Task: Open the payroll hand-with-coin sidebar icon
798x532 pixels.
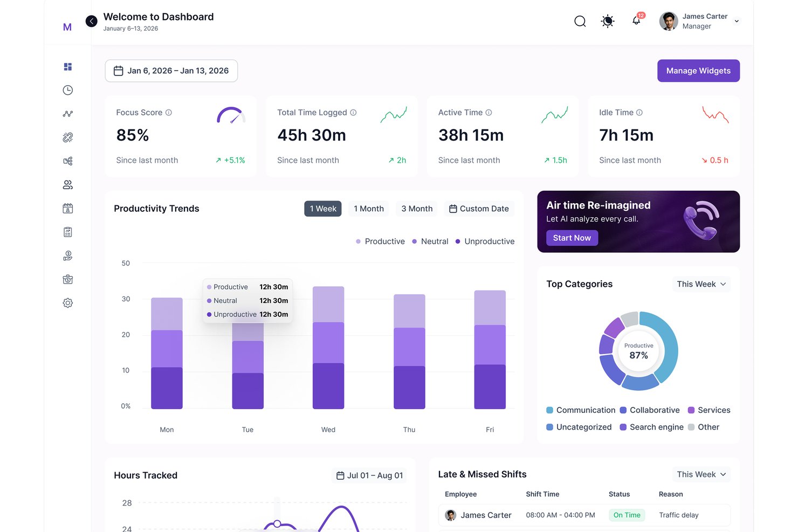Action: click(67, 256)
